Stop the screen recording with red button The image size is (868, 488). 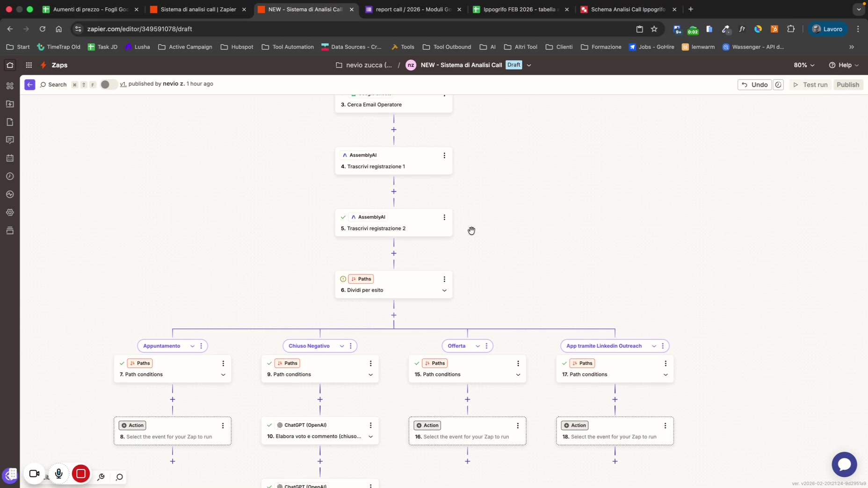[x=80, y=474]
